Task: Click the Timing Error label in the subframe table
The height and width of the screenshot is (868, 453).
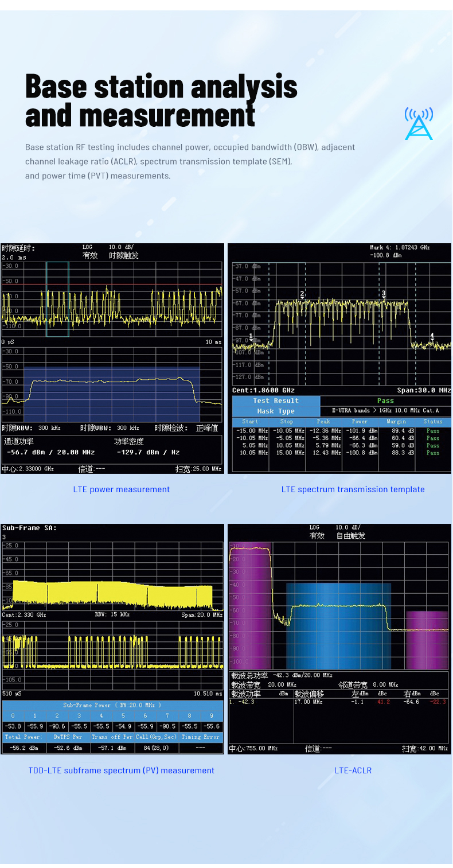Action: (201, 737)
